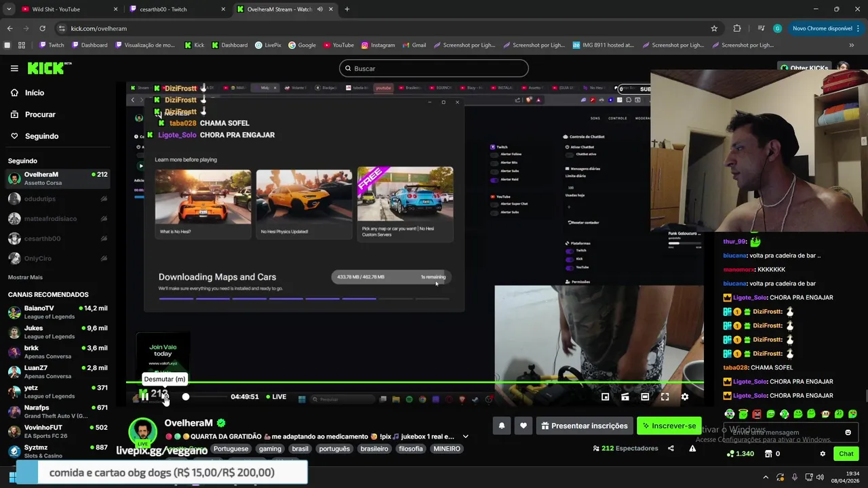
Task: Open VovinhoFUT recommended channel
Action: tap(58, 431)
